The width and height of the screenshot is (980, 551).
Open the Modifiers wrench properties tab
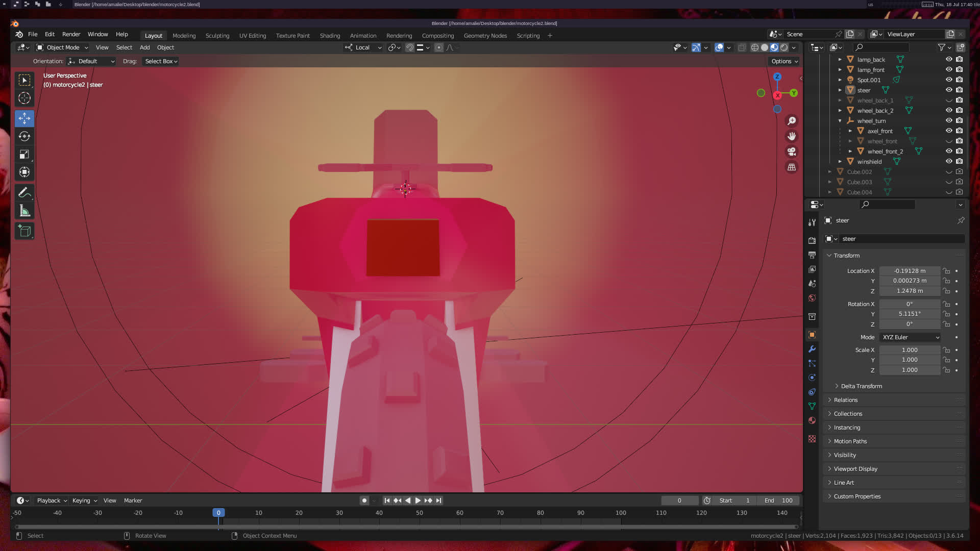pyautogui.click(x=812, y=349)
